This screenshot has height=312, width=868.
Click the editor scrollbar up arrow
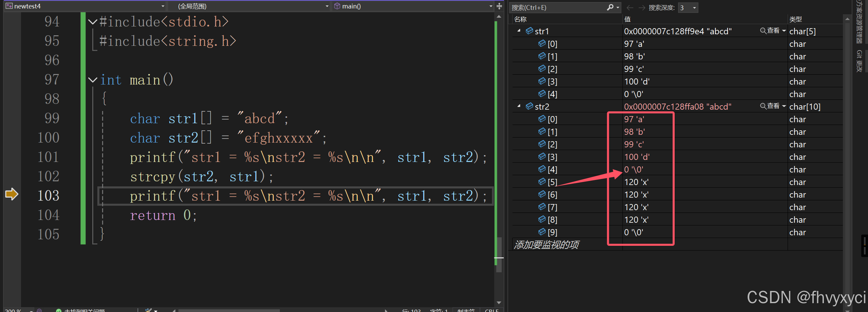(x=499, y=17)
